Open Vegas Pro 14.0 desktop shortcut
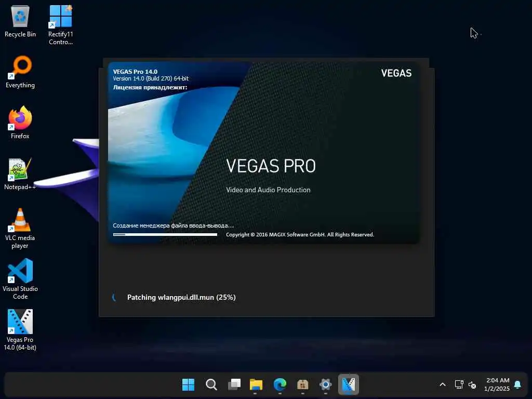Screen dimensions: 532x399 click(x=20, y=330)
